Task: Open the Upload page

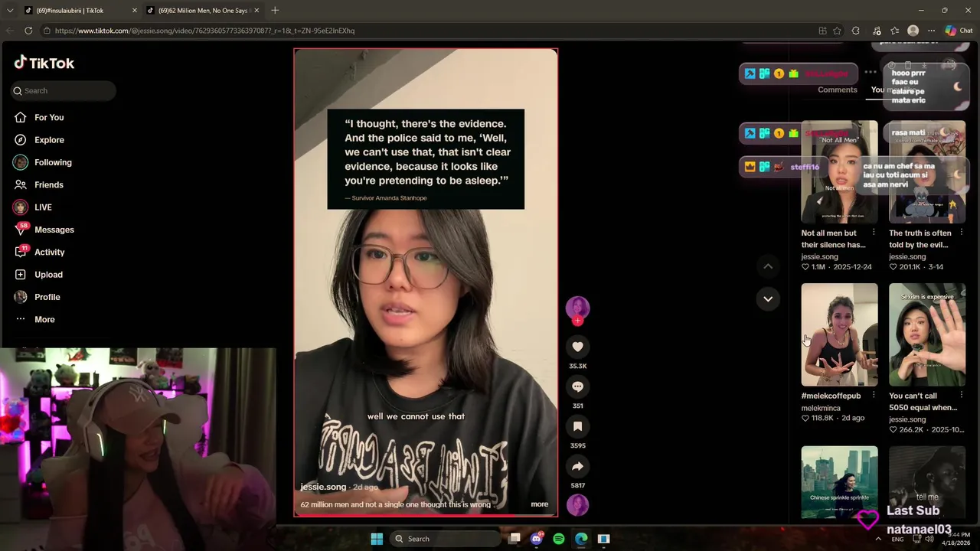Action: 48,275
